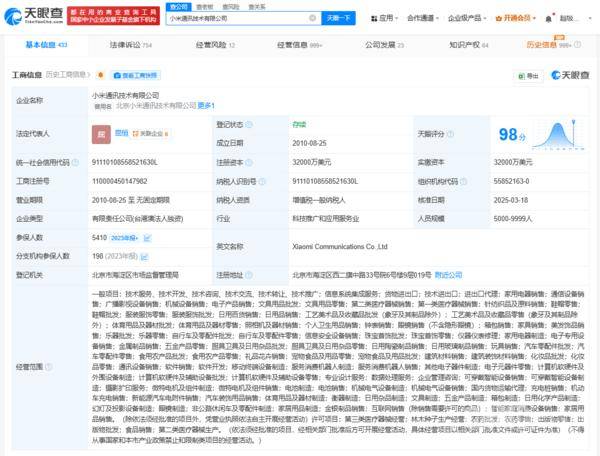
Task: Click the help icon beside 登记状态
Action: click(249, 125)
